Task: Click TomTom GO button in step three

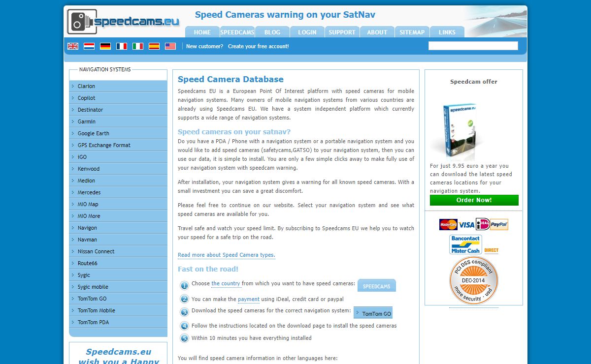Action: click(x=373, y=313)
